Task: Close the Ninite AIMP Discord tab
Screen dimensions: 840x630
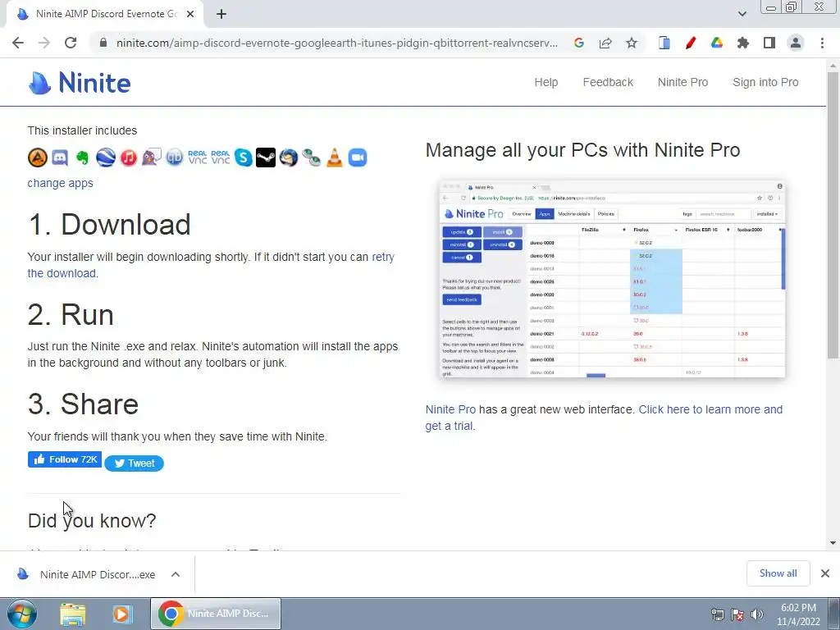Action: [190, 15]
